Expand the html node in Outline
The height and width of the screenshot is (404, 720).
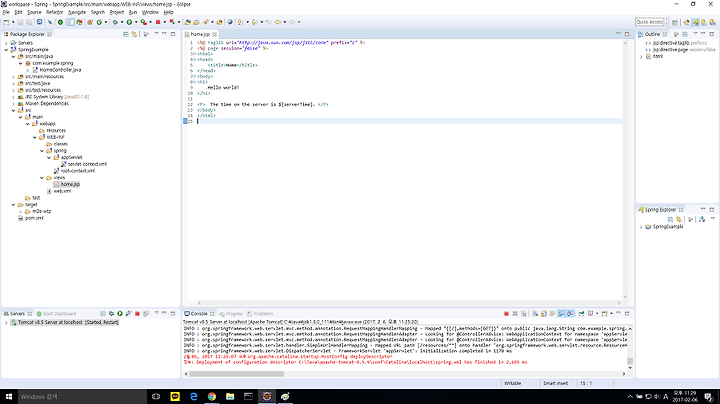(x=641, y=56)
